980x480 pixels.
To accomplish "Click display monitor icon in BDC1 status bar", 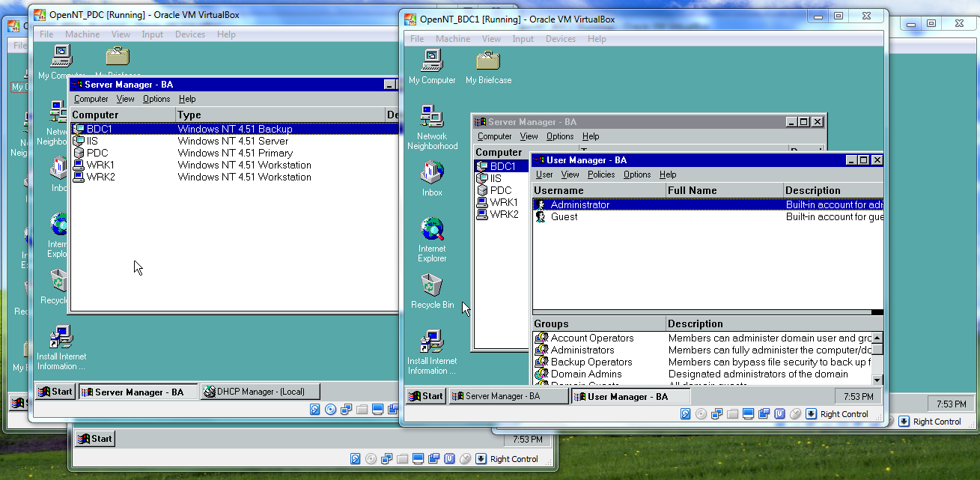I will [x=749, y=414].
